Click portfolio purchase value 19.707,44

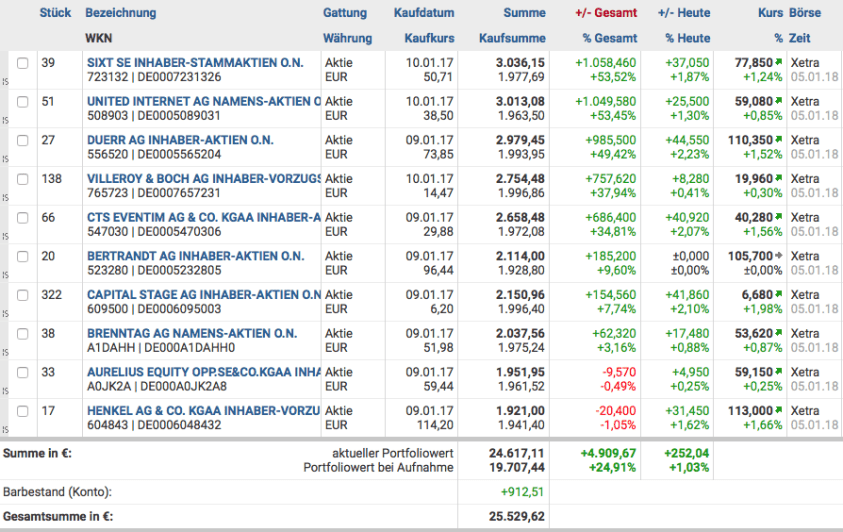point(517,468)
